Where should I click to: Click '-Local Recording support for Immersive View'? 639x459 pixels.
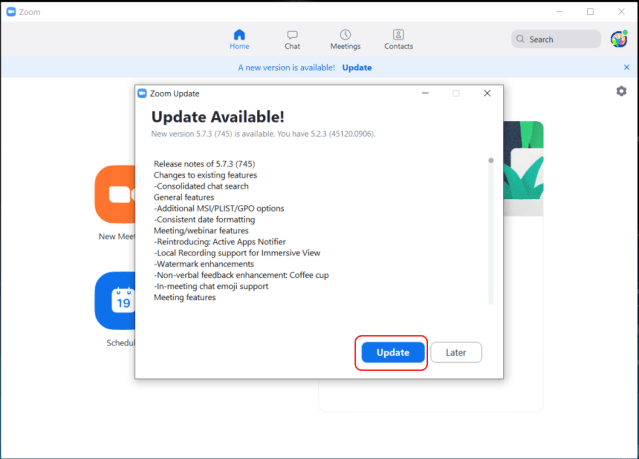[237, 253]
